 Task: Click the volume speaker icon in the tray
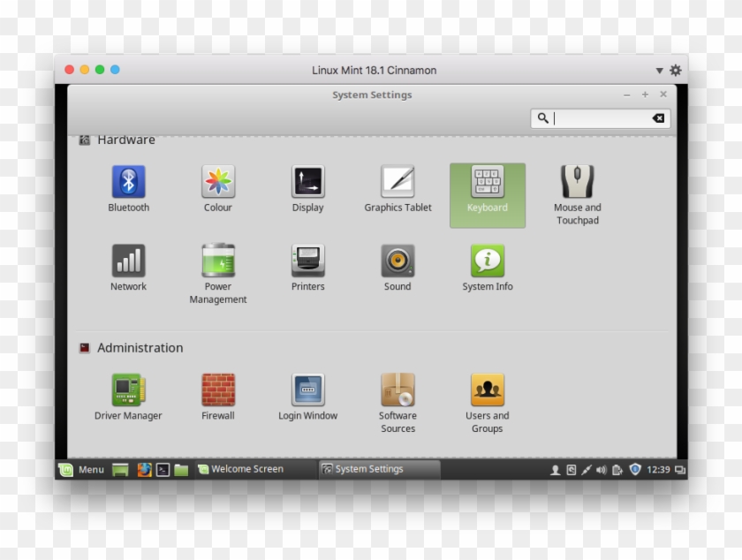point(601,469)
